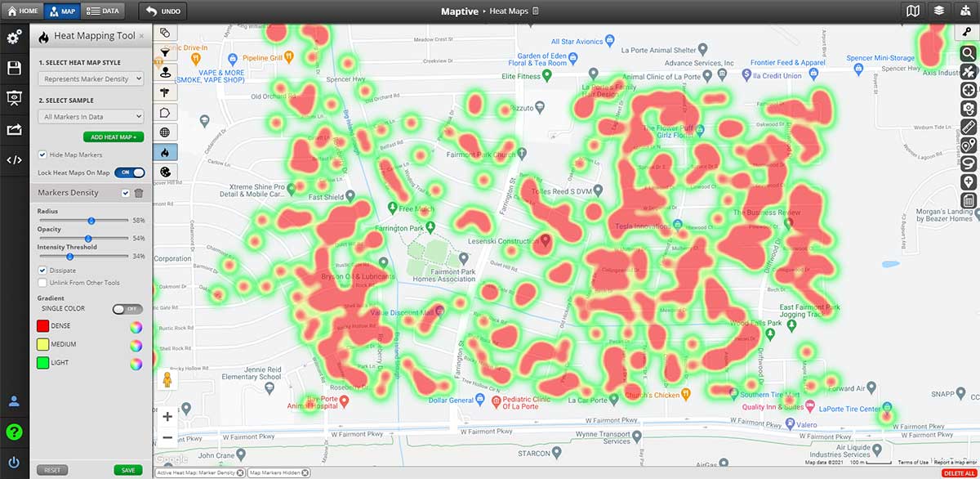Open the search magnifier on the right toolbar

pos(969,53)
